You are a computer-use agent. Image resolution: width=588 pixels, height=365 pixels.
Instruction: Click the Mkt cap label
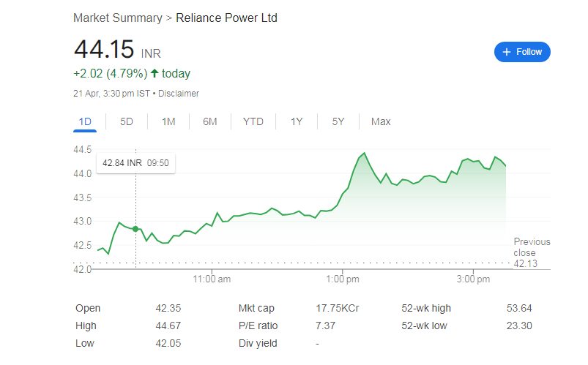click(256, 308)
